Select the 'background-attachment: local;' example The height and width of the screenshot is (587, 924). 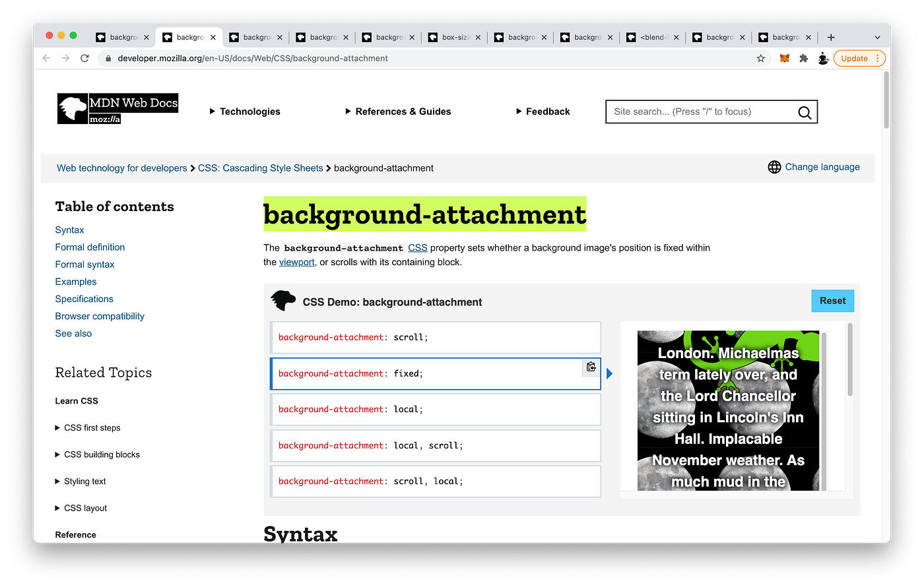coord(436,409)
